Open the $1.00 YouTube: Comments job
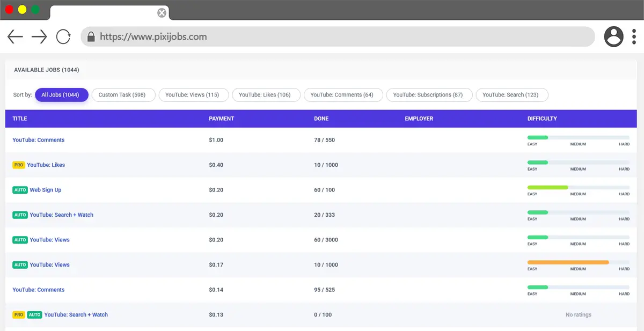The width and height of the screenshot is (644, 331). tap(39, 140)
